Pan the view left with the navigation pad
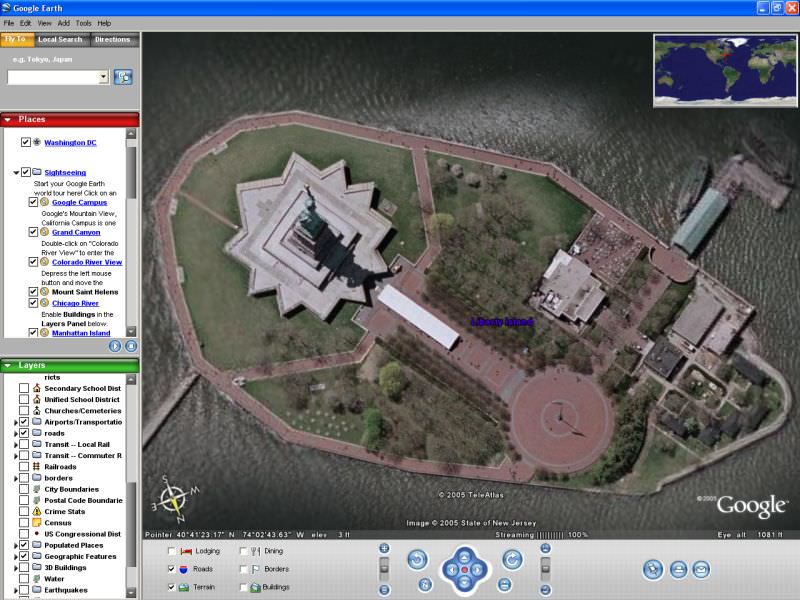 point(452,569)
